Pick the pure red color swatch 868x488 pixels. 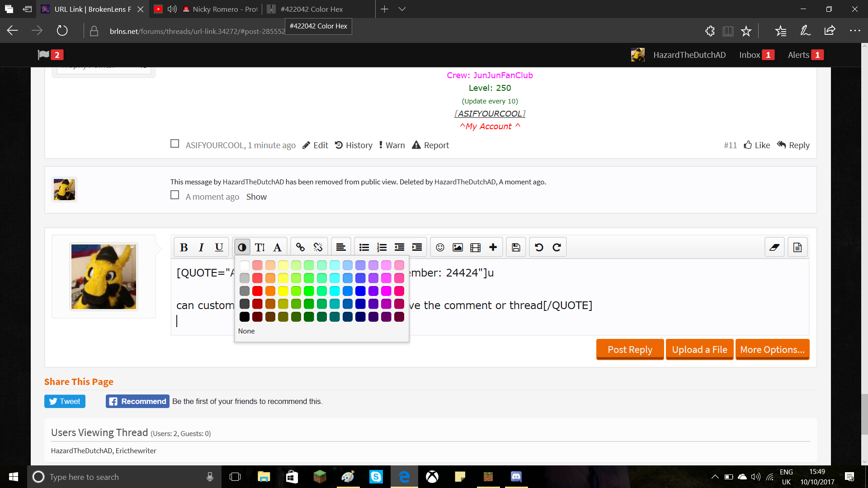tap(257, 291)
